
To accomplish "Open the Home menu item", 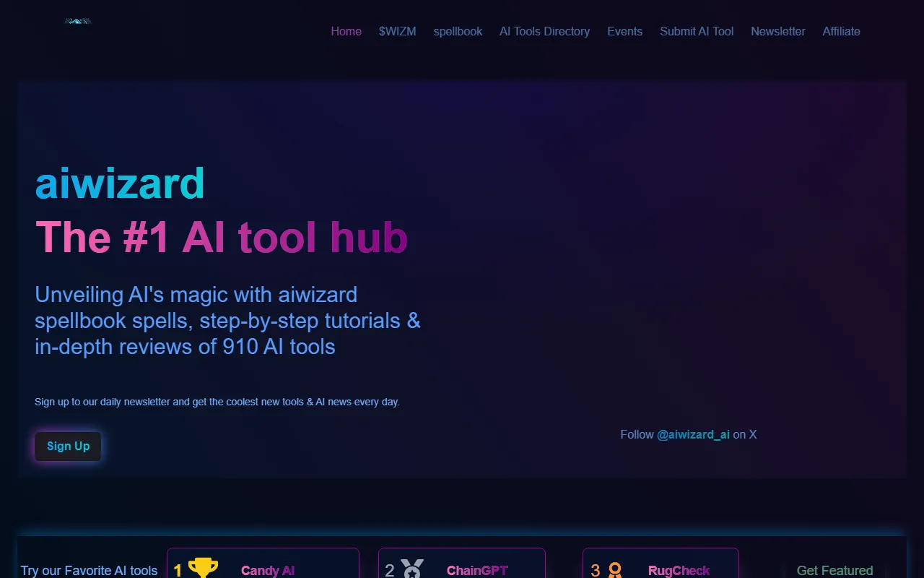I will click(x=346, y=31).
